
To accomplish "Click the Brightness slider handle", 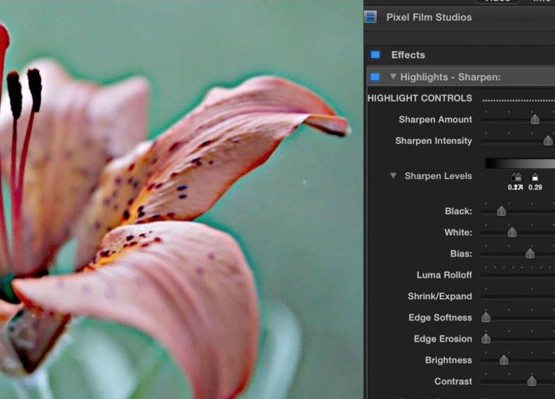I will (504, 360).
